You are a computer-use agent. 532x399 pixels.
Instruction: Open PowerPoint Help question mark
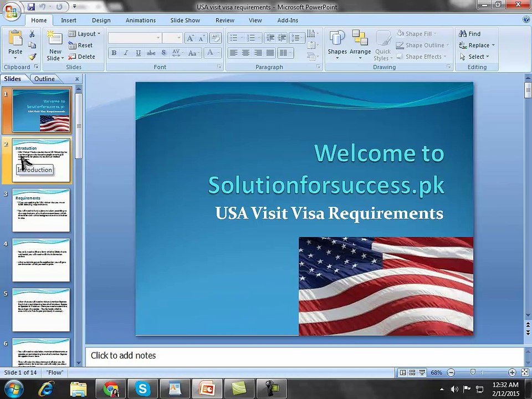click(526, 20)
